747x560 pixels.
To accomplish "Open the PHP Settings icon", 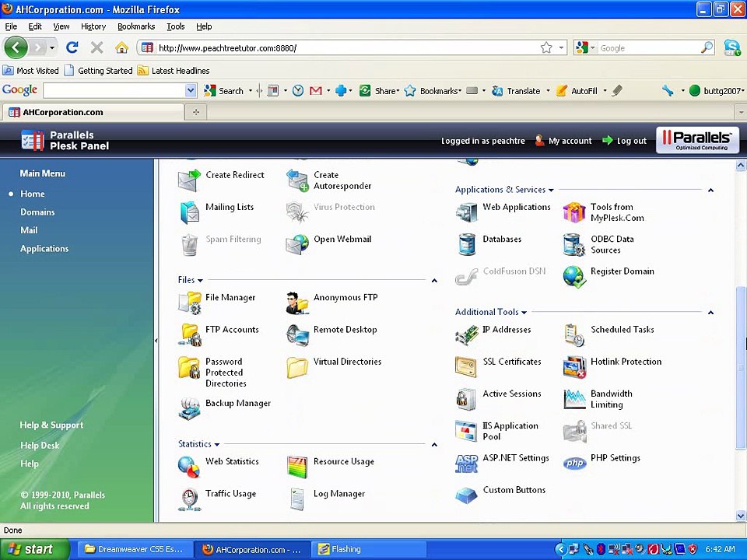I will click(574, 464).
